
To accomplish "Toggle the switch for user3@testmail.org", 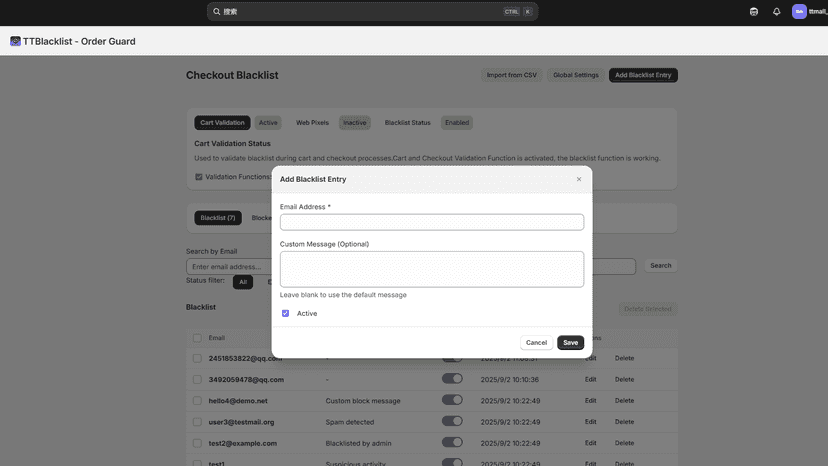I will [452, 421].
